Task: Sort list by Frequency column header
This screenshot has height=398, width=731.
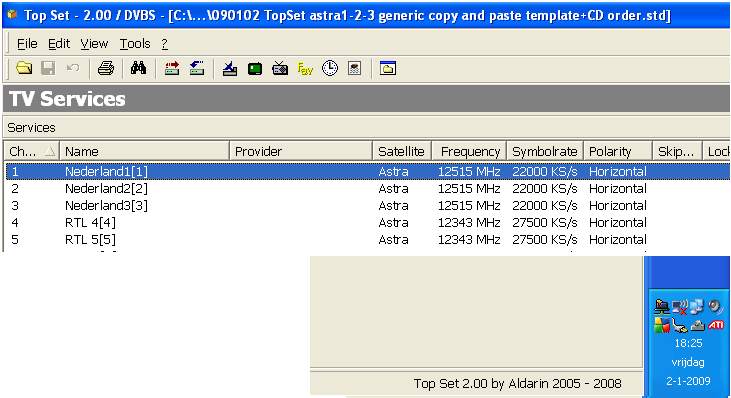Action: click(x=469, y=151)
